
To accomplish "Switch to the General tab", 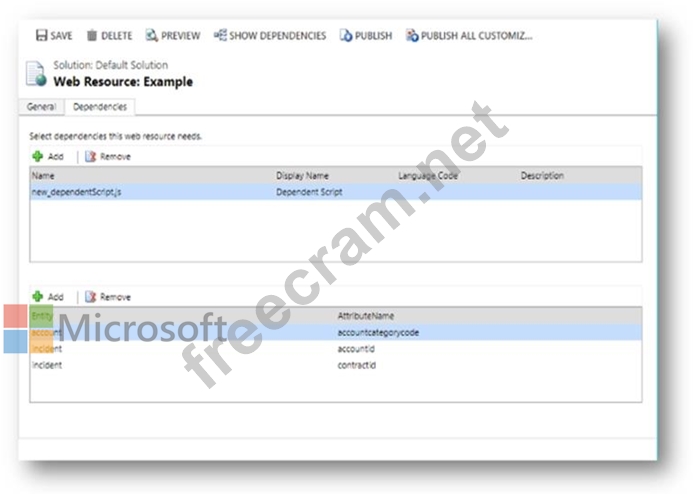I will click(40, 107).
